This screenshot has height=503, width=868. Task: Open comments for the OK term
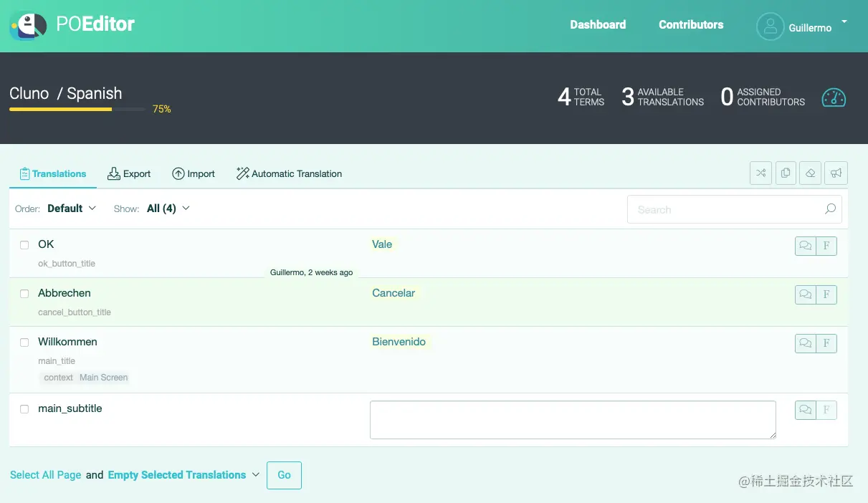806,246
